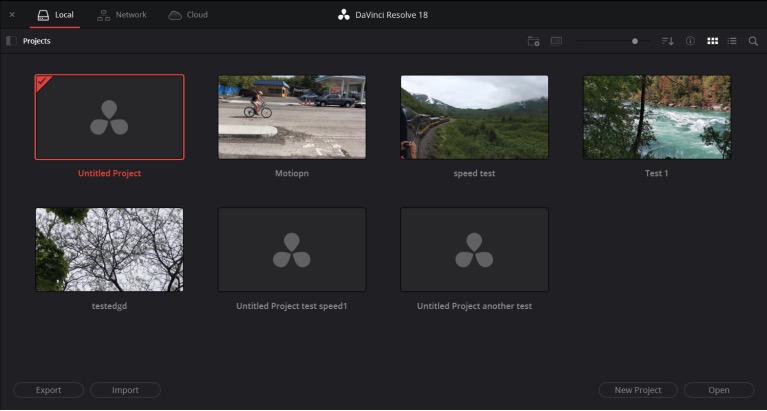This screenshot has height=411, width=767.
Task: Click the testedgd name label
Action: click(110, 306)
